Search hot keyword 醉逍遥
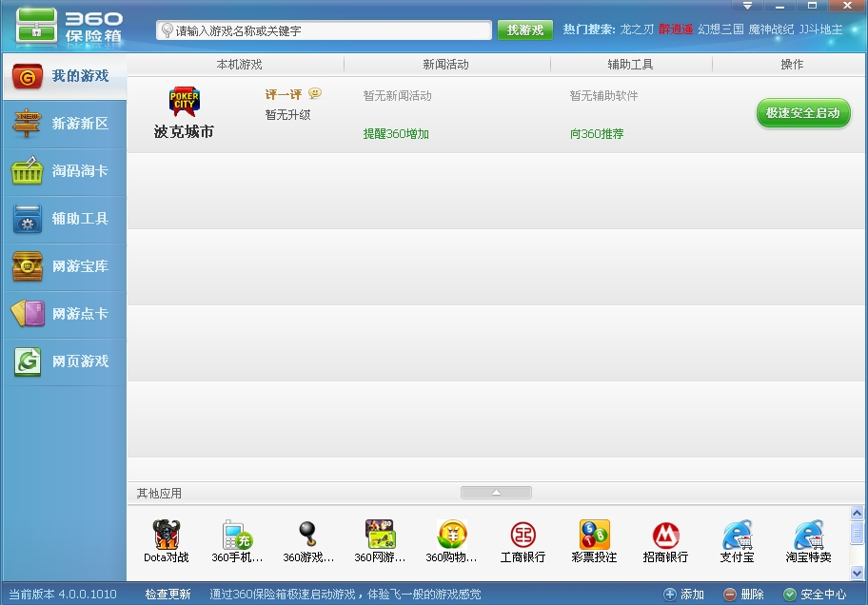This screenshot has height=605, width=868. (676, 29)
